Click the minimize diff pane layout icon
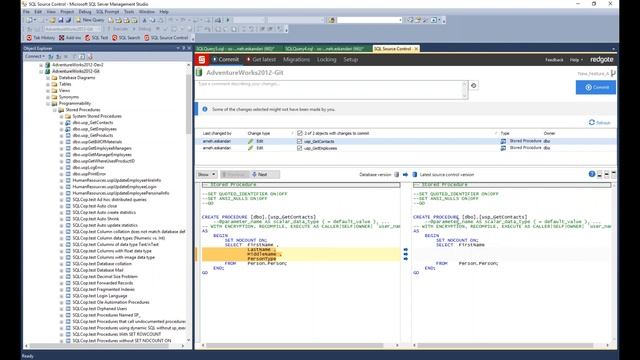 (599, 174)
